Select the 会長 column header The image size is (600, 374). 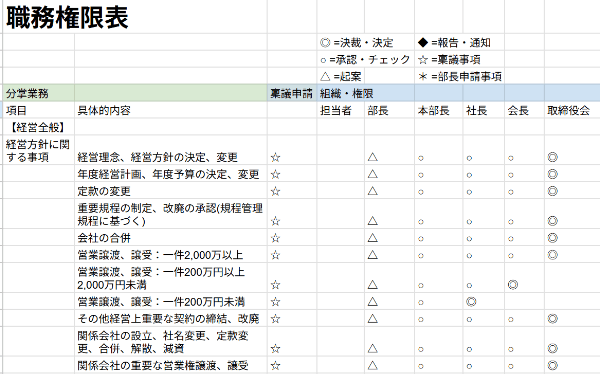click(525, 110)
